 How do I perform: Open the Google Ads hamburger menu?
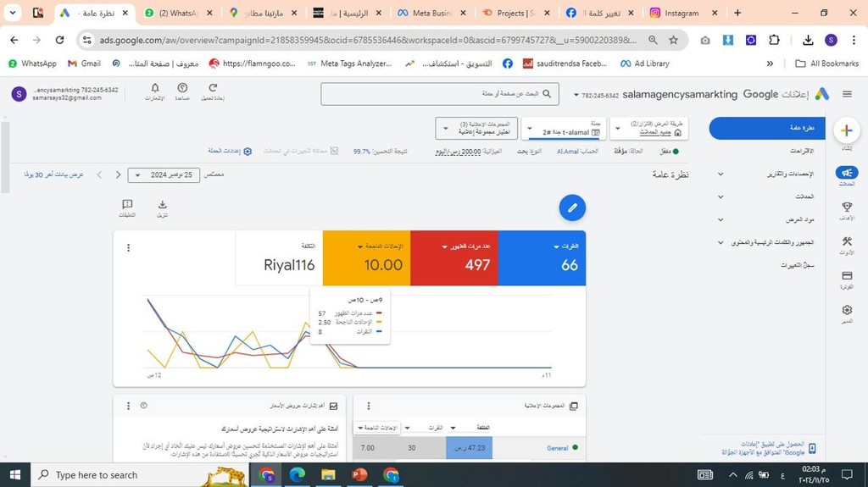coord(847,94)
